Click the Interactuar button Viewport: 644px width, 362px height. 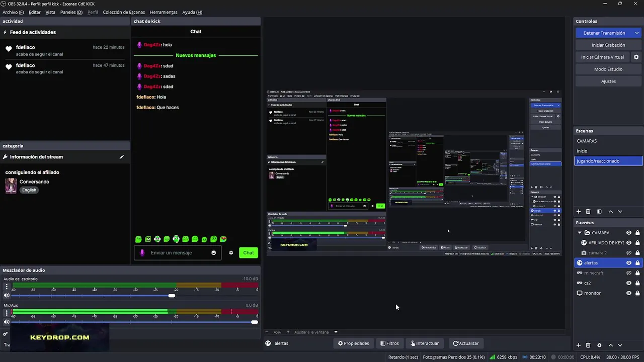click(425, 343)
